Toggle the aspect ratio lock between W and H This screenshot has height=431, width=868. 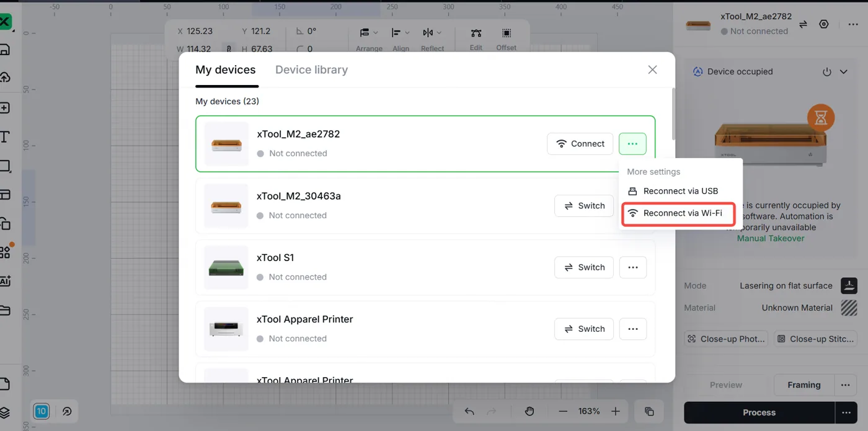[229, 49]
